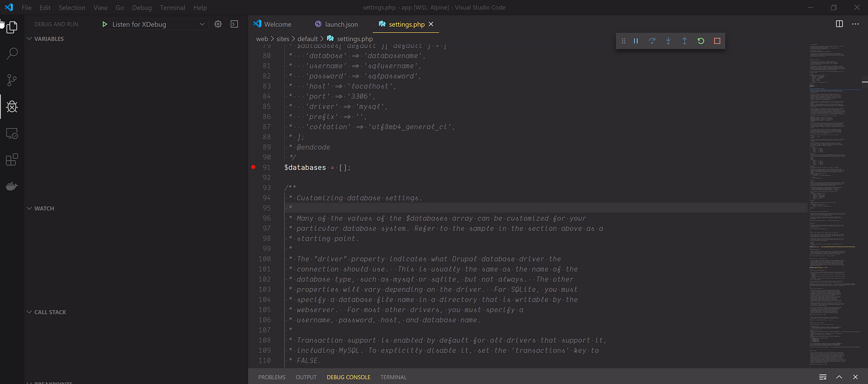Open the File menu

pos(26,8)
